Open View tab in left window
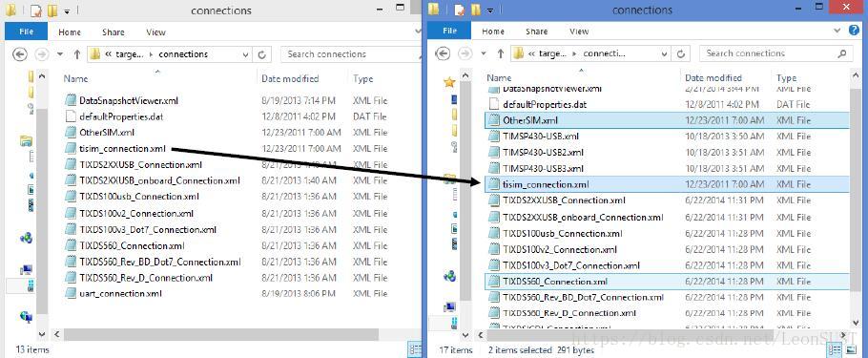868x358 pixels. coord(156,32)
